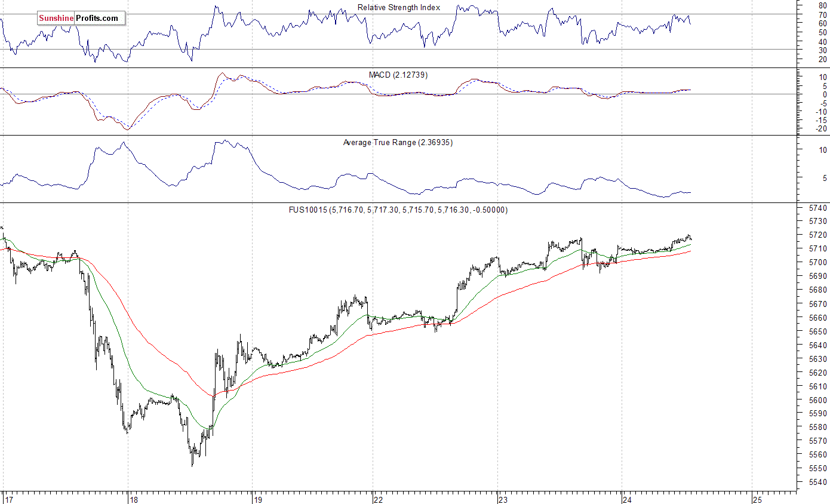Click the 0 label on MACD axis
Image resolution: width=830 pixels, height=504 pixels.
[x=824, y=94]
